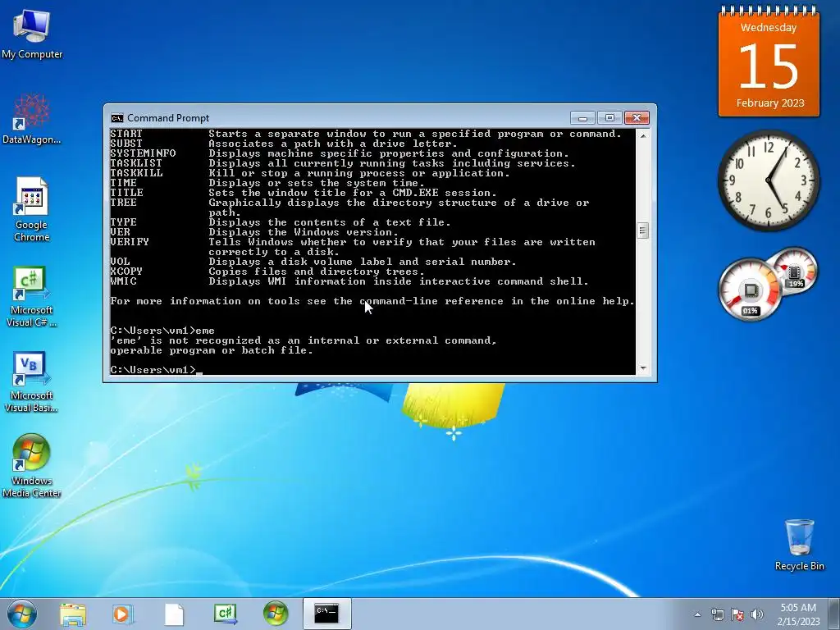Click the XCOPY command text

(x=126, y=272)
